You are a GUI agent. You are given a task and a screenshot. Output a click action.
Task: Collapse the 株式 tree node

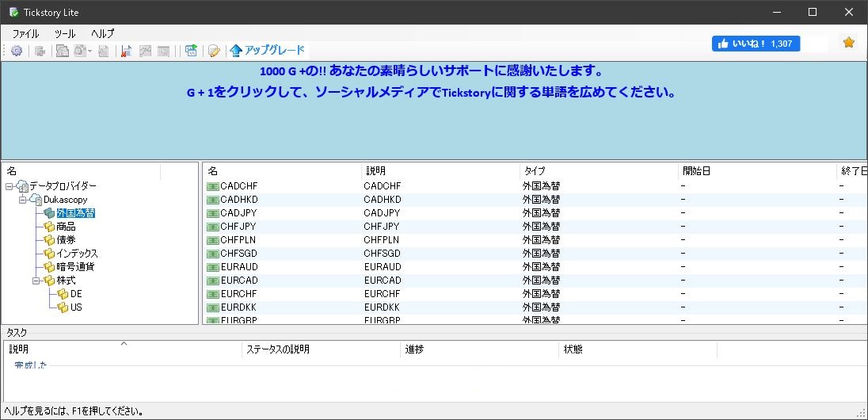tap(36, 281)
